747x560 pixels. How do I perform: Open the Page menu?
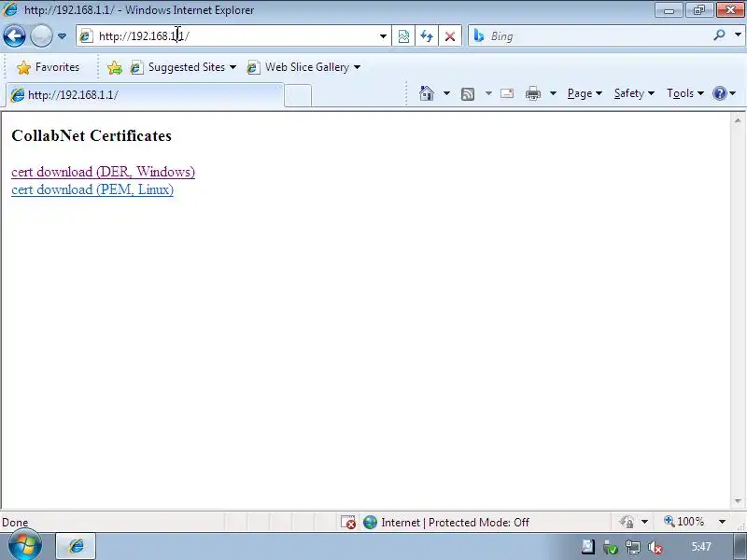click(585, 93)
